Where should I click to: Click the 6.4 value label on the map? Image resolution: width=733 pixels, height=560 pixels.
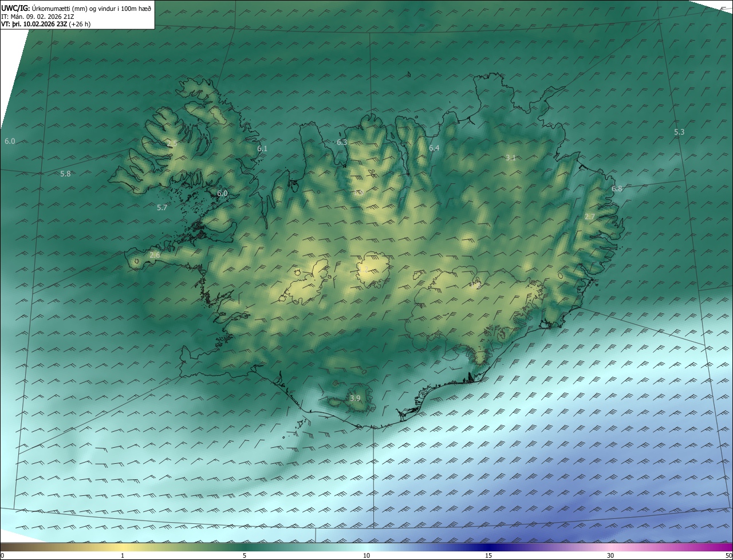[434, 148]
